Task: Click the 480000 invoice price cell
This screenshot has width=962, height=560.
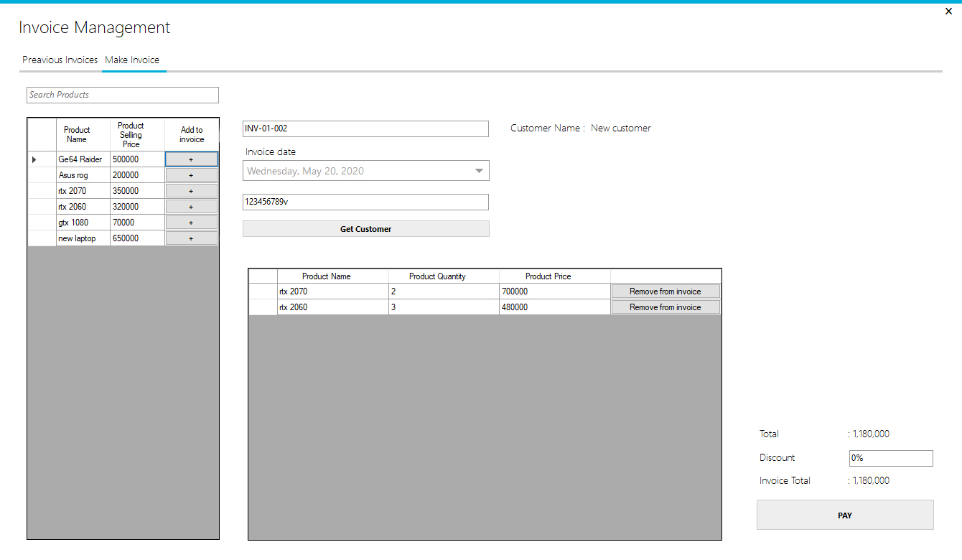Action: [x=555, y=307]
